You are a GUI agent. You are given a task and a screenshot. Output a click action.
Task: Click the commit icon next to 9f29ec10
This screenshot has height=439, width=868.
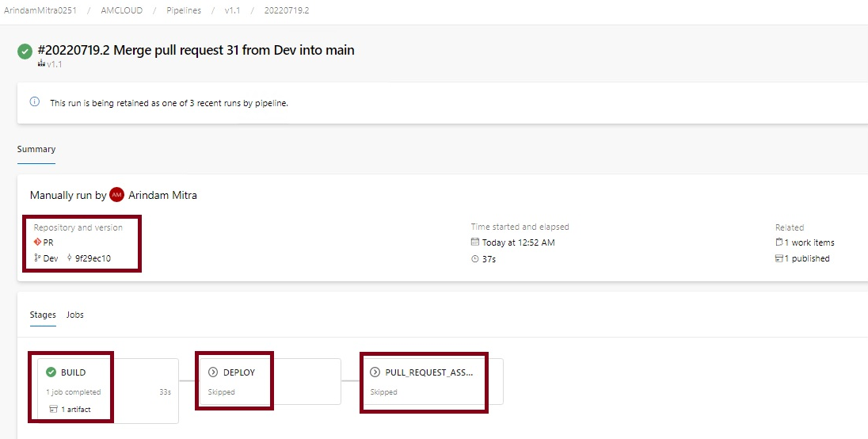[69, 258]
